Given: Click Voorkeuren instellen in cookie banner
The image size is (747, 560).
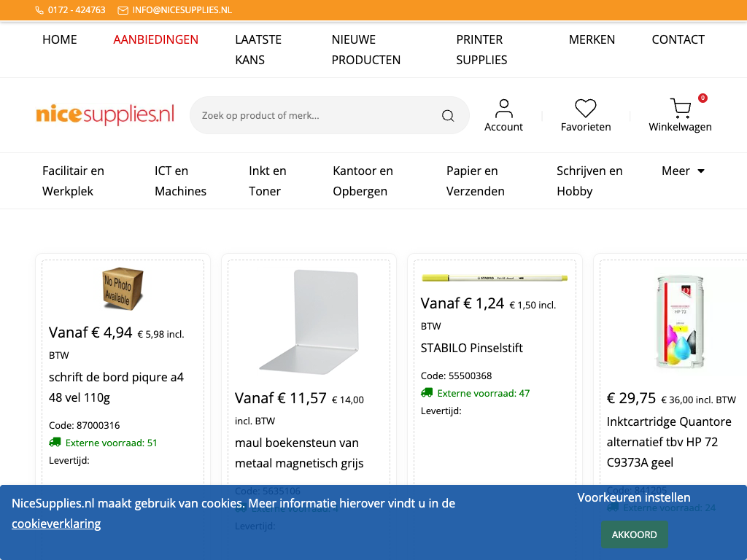Looking at the screenshot, I should click(633, 497).
